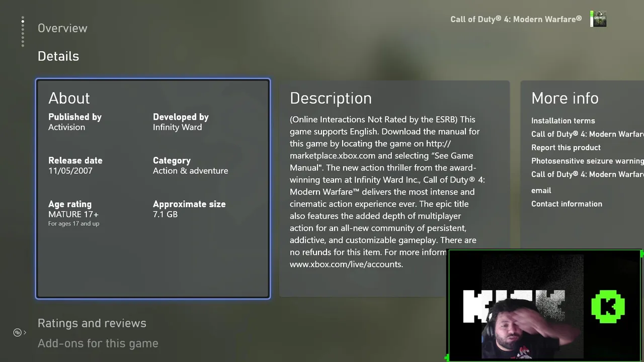
Task: Click approximate size 7.1 GB
Action: (165, 214)
